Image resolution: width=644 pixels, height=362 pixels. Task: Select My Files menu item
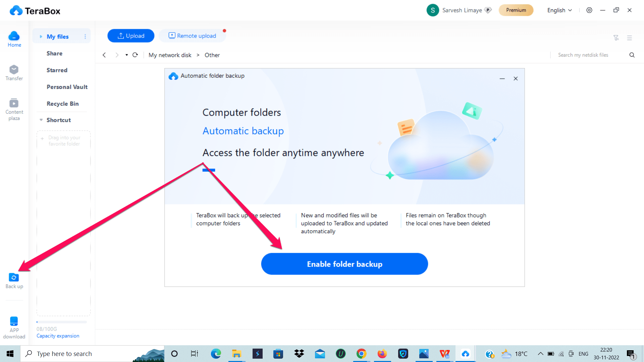click(58, 37)
